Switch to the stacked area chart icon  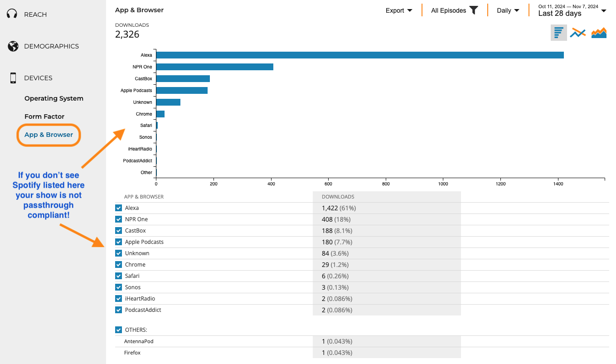(x=599, y=33)
